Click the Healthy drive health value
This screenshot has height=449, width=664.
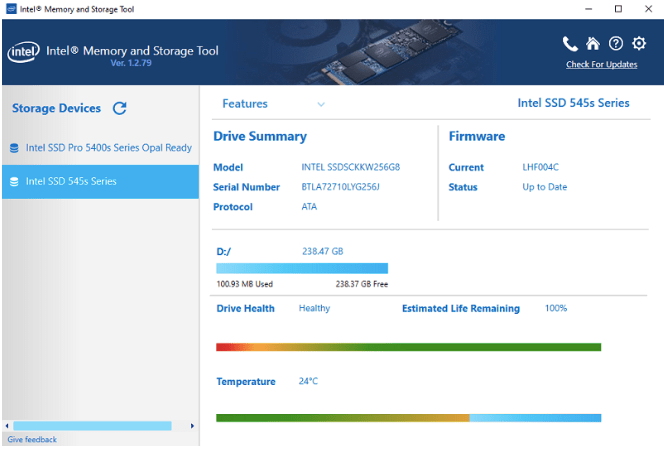pos(314,308)
